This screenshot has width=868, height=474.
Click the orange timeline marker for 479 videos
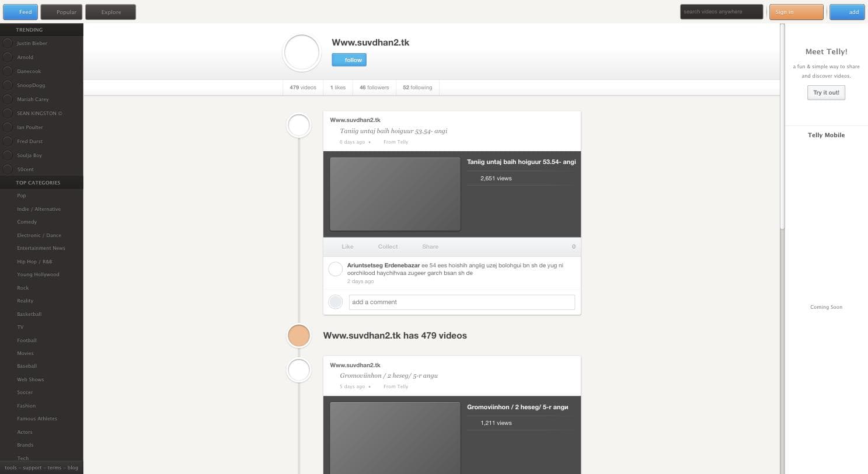(299, 336)
